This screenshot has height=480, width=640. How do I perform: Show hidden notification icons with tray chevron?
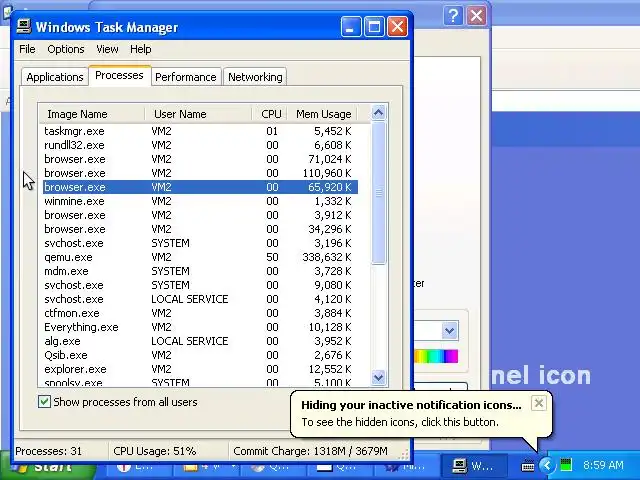pos(547,465)
